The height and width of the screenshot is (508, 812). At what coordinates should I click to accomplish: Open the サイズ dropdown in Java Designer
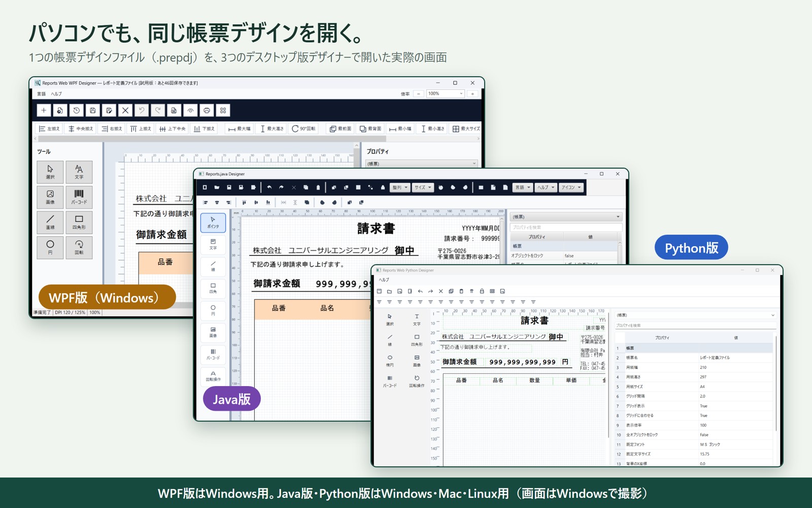[423, 187]
